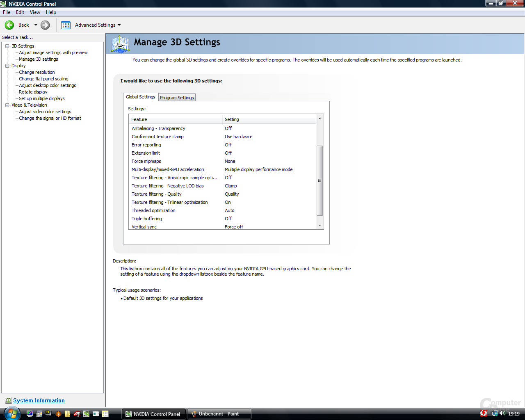
Task: Click the volume speaker tray icon
Action: coord(502,413)
